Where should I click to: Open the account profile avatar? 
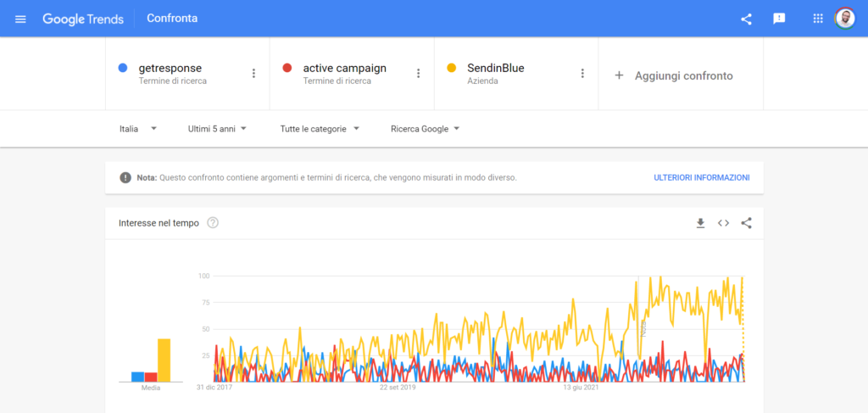point(845,19)
